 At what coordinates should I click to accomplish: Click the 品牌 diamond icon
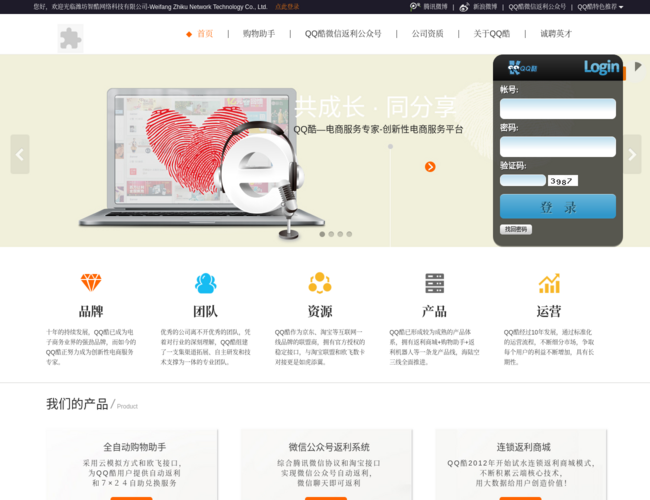point(91,283)
